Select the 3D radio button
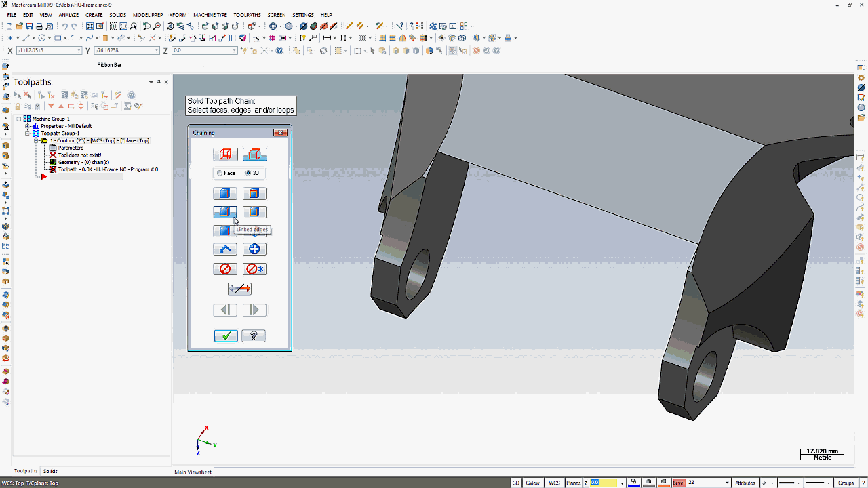The image size is (868, 488). pyautogui.click(x=248, y=174)
